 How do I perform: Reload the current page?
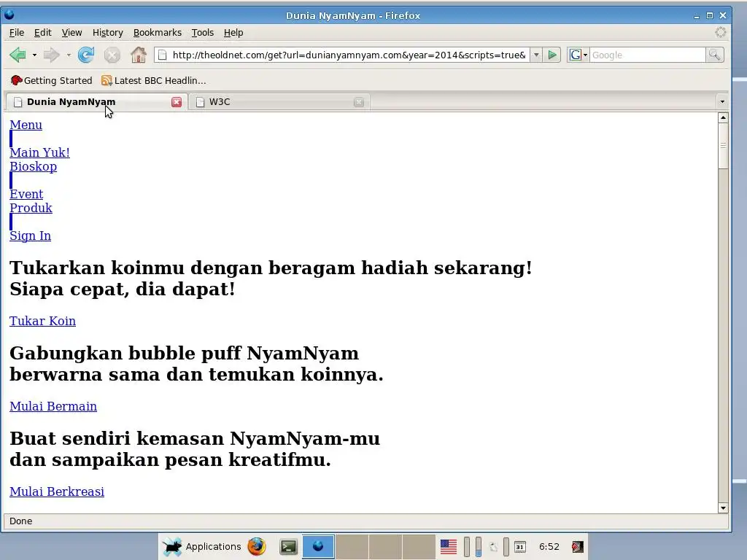point(86,55)
